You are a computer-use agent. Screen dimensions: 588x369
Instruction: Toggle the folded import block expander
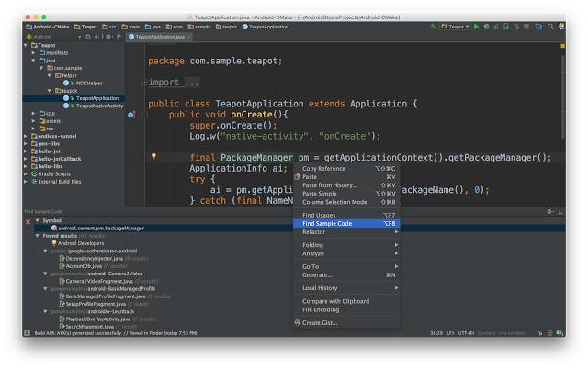click(x=144, y=83)
